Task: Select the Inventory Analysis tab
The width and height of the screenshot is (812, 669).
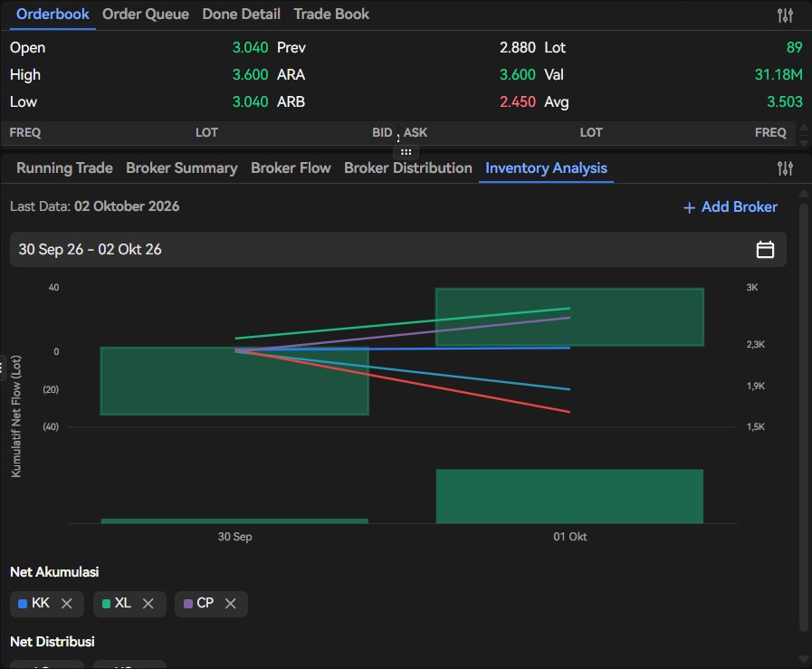Action: [x=547, y=167]
